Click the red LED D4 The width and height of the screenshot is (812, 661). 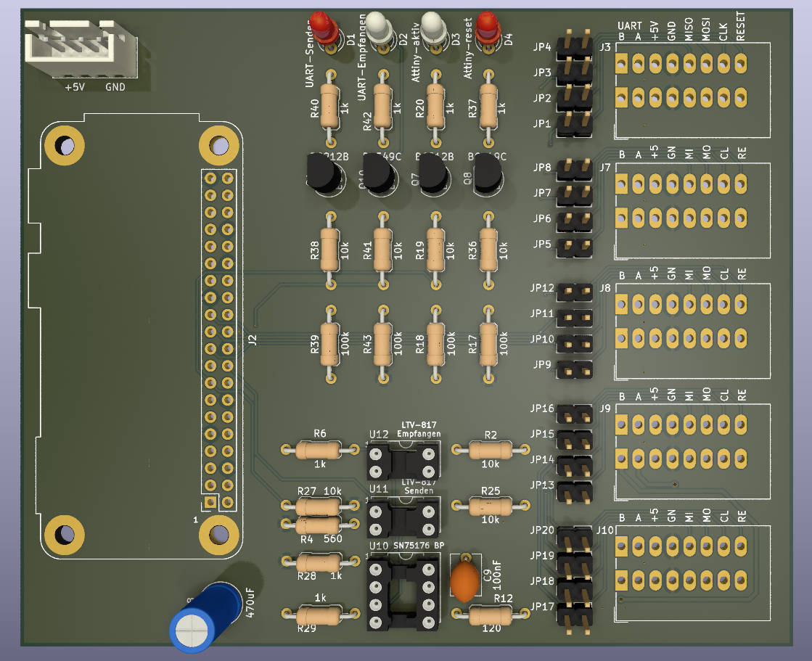click(x=487, y=28)
